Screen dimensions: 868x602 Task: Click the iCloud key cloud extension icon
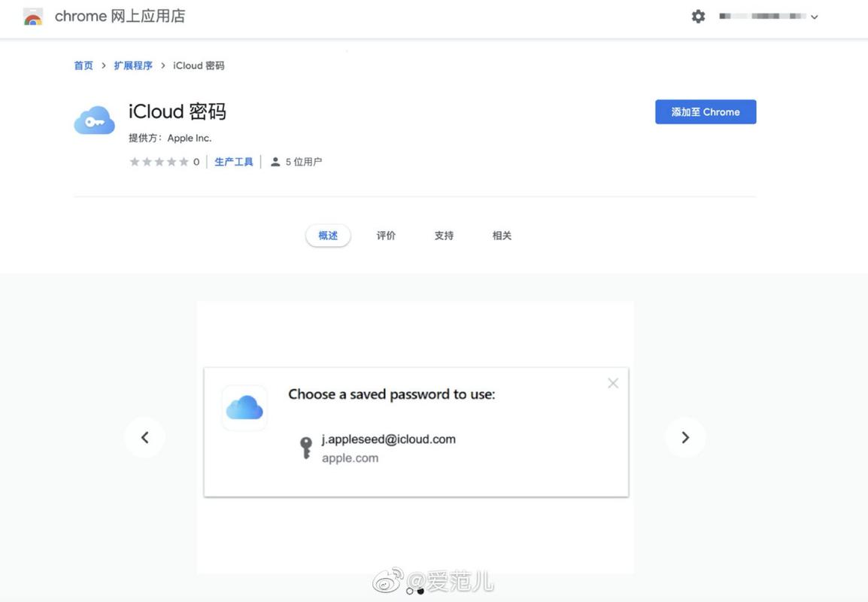point(95,120)
